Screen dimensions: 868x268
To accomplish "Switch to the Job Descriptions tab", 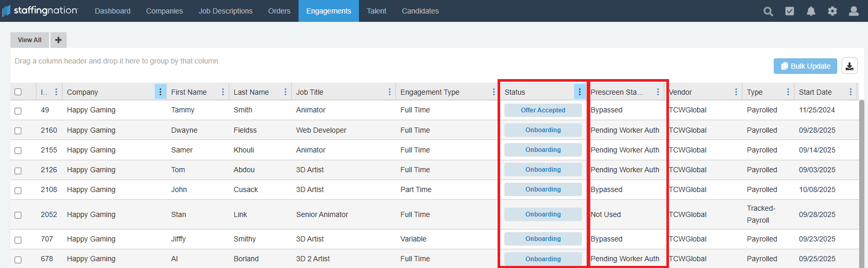I will click(225, 11).
